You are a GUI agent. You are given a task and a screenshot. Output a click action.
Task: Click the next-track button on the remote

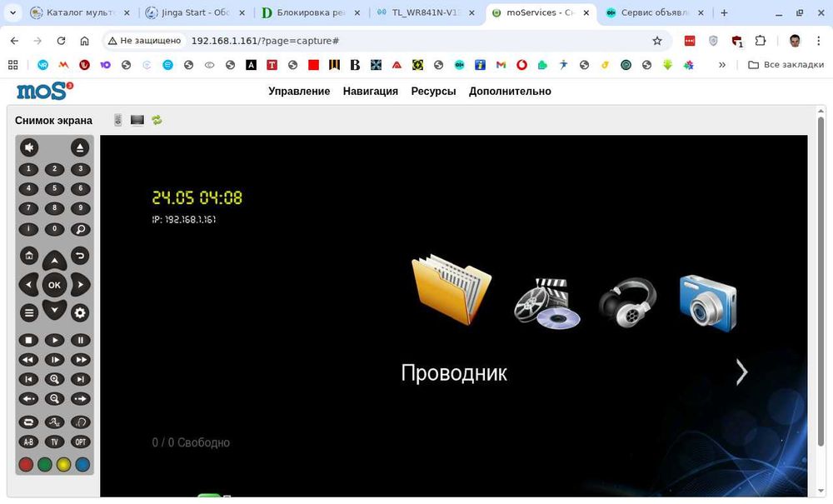click(x=80, y=379)
